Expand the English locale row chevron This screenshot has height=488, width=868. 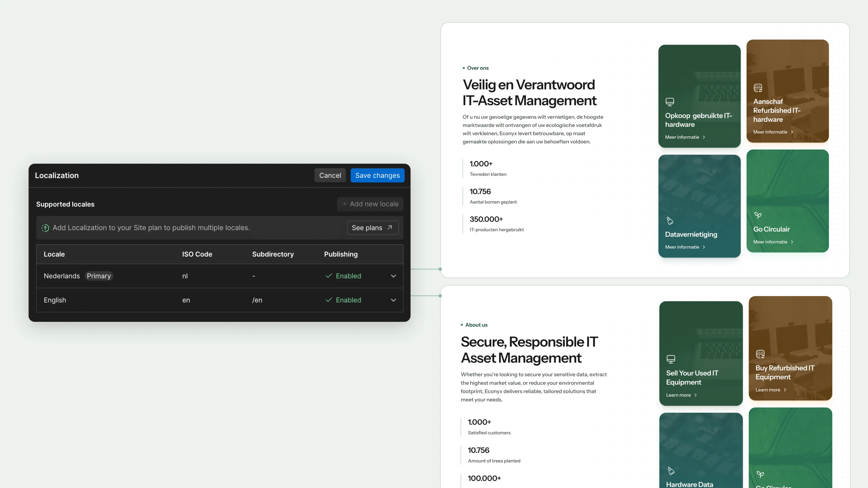(x=393, y=300)
